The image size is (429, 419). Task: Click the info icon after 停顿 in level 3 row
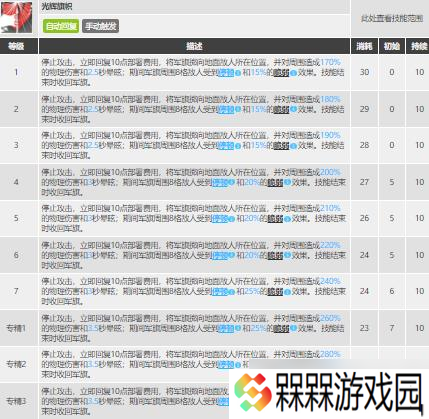click(238, 146)
